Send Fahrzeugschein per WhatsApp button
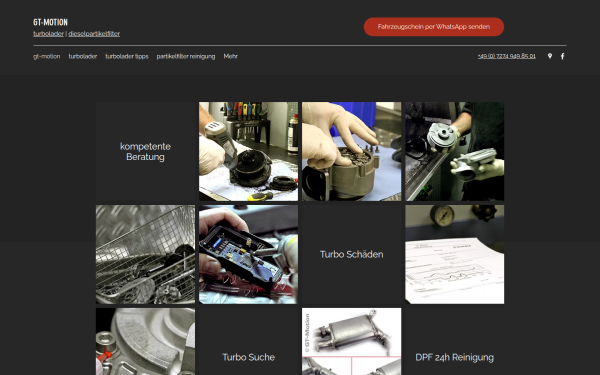The image size is (600, 375). [x=434, y=27]
